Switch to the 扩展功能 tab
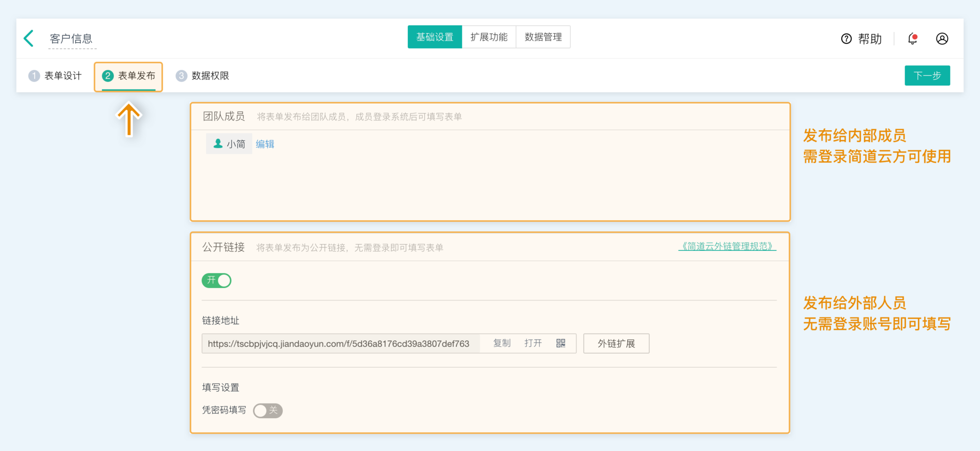The height and width of the screenshot is (451, 980). tap(489, 37)
